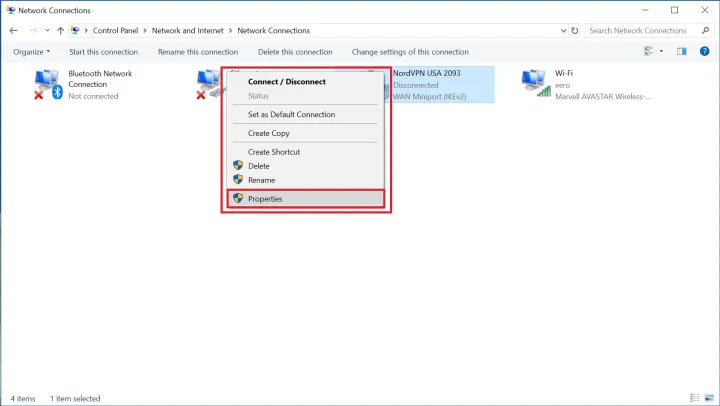
Task: Click Rename this connection
Action: tap(198, 52)
